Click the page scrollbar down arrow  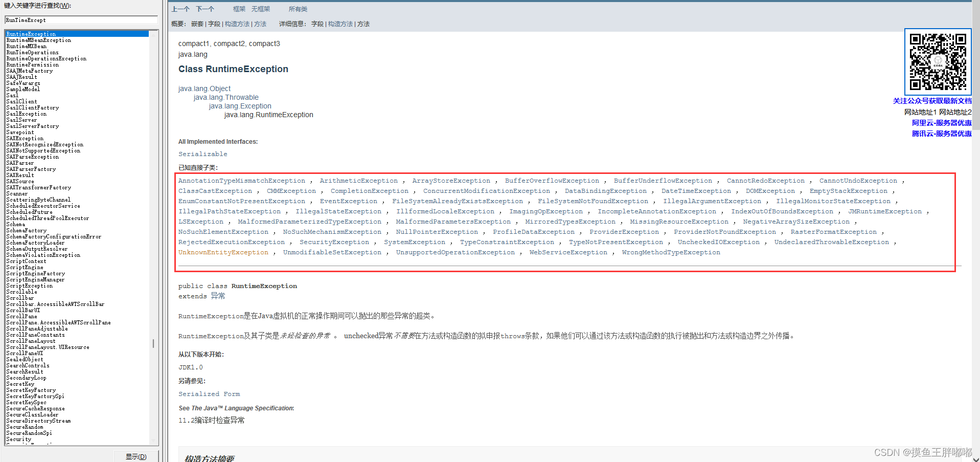coord(976,459)
